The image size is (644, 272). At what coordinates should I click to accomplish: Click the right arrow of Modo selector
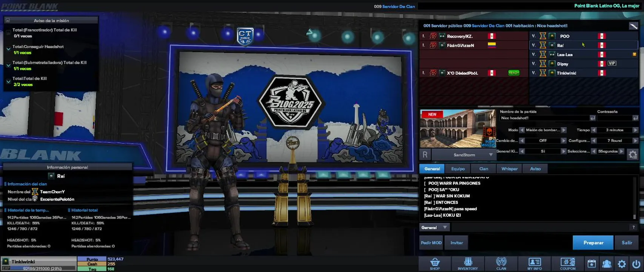click(x=564, y=130)
